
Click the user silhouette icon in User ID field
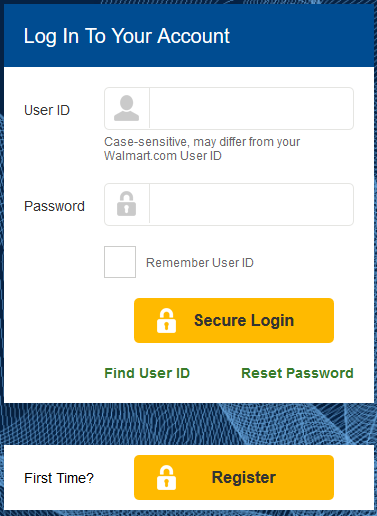point(126,108)
